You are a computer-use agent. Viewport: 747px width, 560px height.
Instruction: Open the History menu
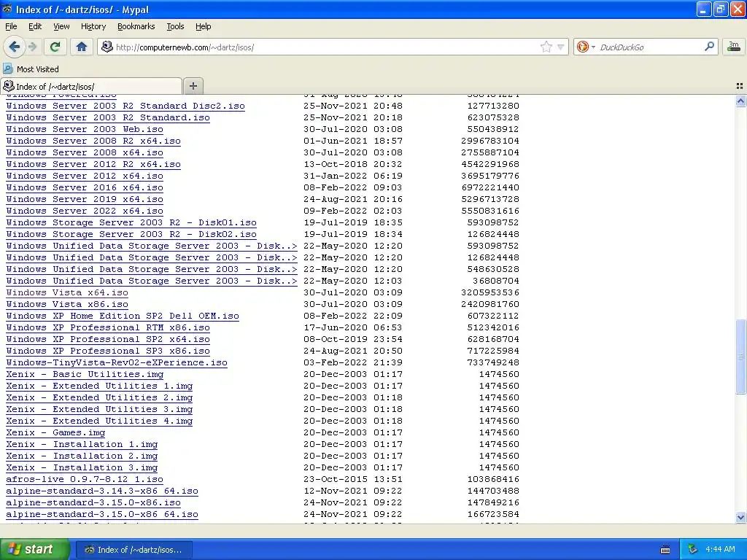(93, 26)
